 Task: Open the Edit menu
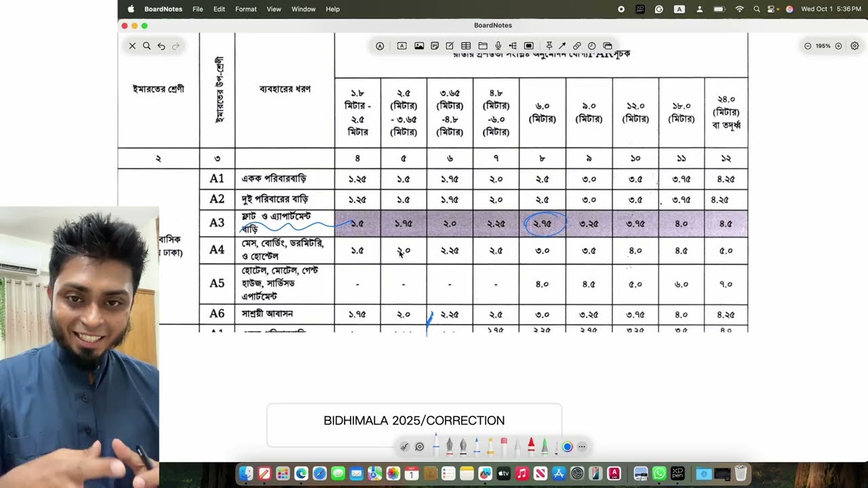coord(219,9)
